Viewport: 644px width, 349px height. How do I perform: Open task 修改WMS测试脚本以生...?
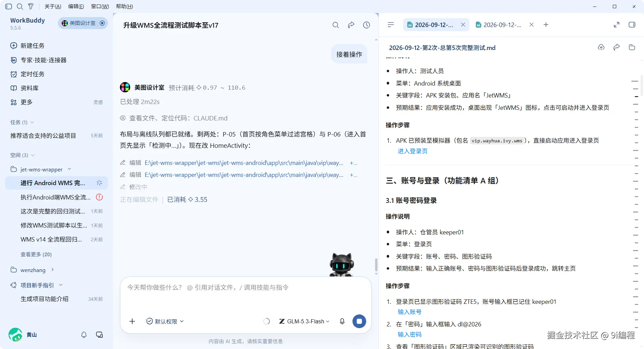point(57,225)
